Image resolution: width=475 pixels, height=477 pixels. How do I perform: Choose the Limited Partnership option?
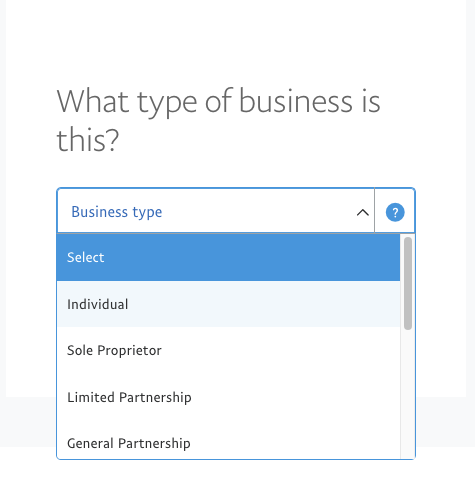[228, 397]
